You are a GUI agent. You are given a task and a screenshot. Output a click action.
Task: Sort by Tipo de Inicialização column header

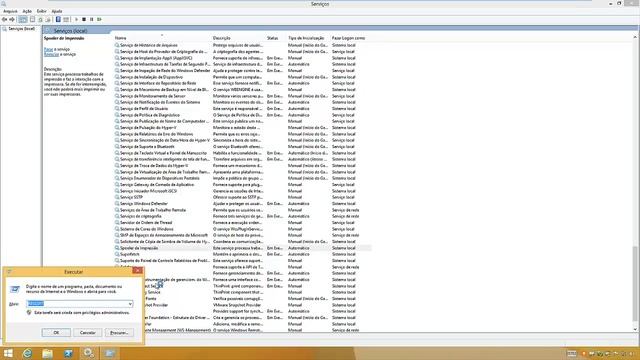point(308,38)
